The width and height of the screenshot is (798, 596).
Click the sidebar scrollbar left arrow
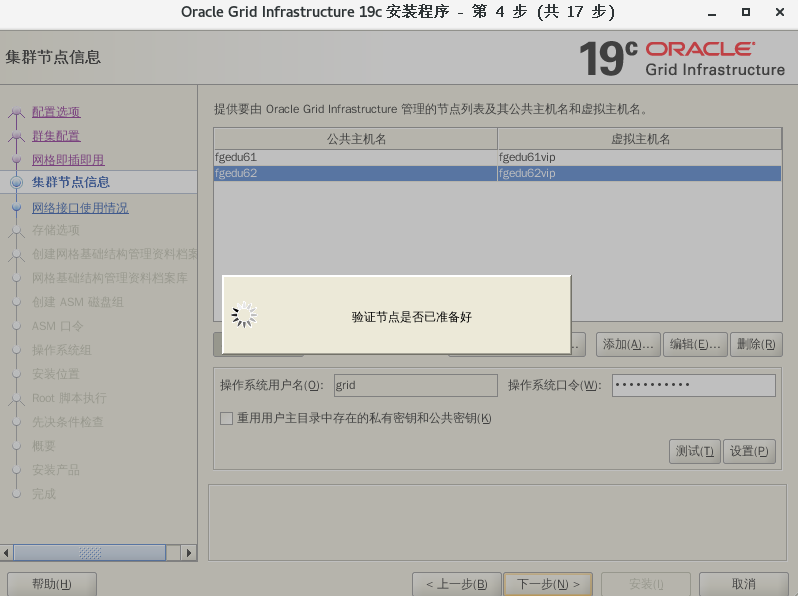click(6, 553)
